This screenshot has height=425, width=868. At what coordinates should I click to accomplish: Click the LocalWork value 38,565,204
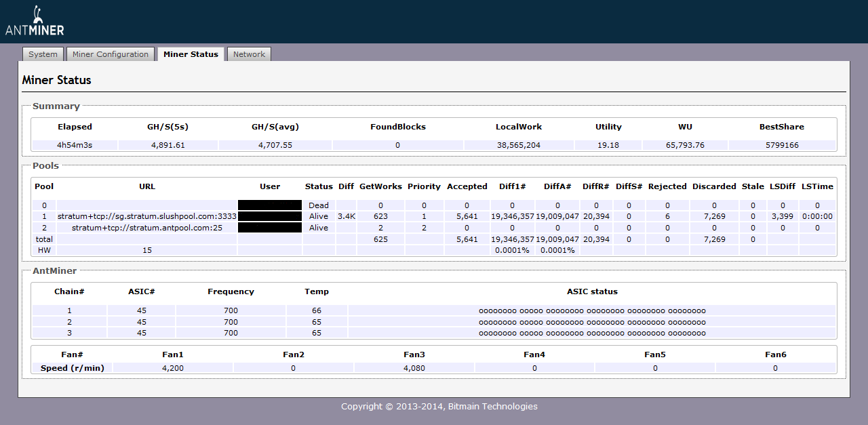[518, 145]
